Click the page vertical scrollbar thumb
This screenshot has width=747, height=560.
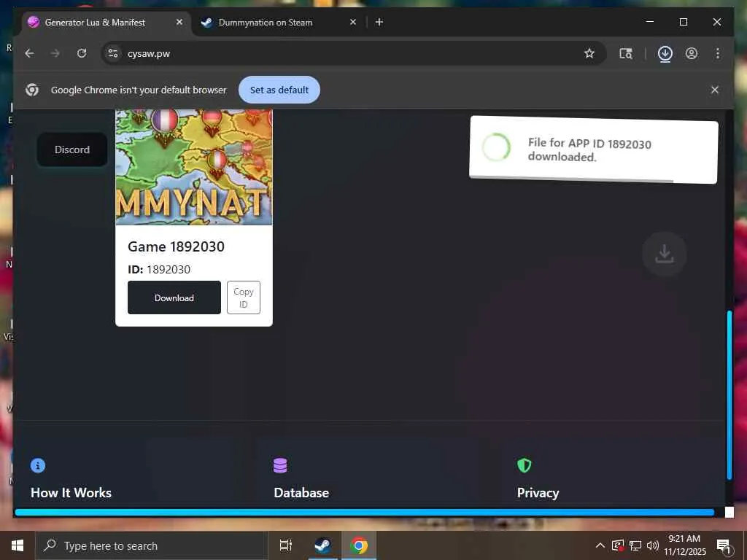coord(729,394)
